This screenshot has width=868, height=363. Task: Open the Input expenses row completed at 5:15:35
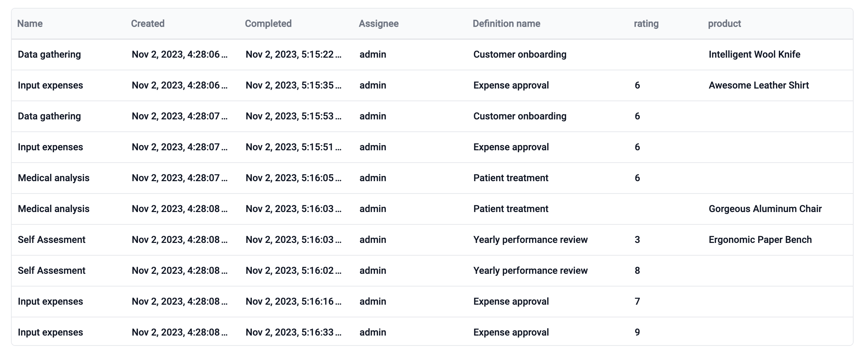point(50,85)
